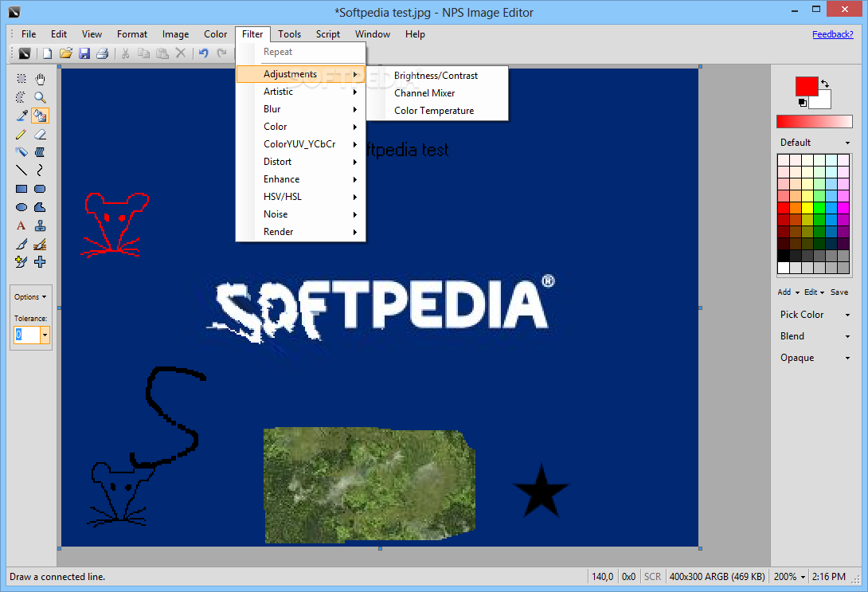Open the Image menu
This screenshot has height=592, width=868.
175,34
